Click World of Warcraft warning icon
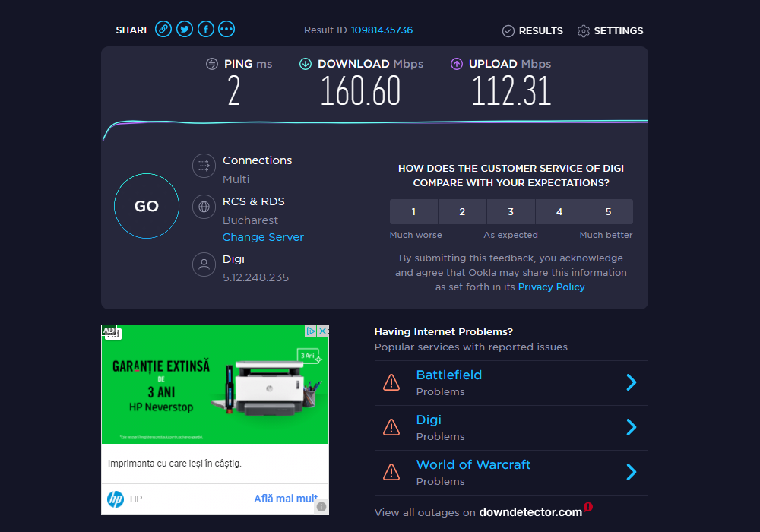The height and width of the screenshot is (532, 760). pos(391,472)
